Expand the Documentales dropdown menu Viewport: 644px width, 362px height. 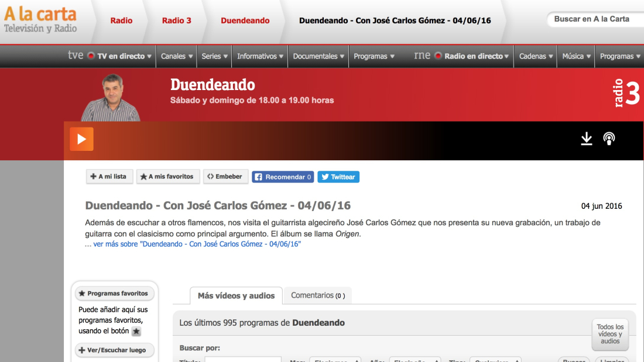pyautogui.click(x=318, y=56)
